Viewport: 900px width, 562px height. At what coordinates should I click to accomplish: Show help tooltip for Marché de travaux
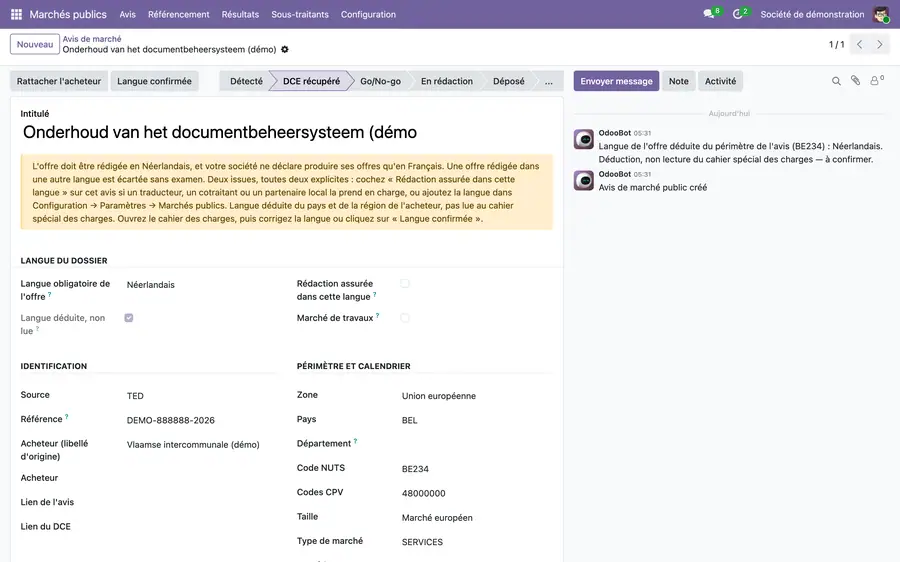[377, 315]
